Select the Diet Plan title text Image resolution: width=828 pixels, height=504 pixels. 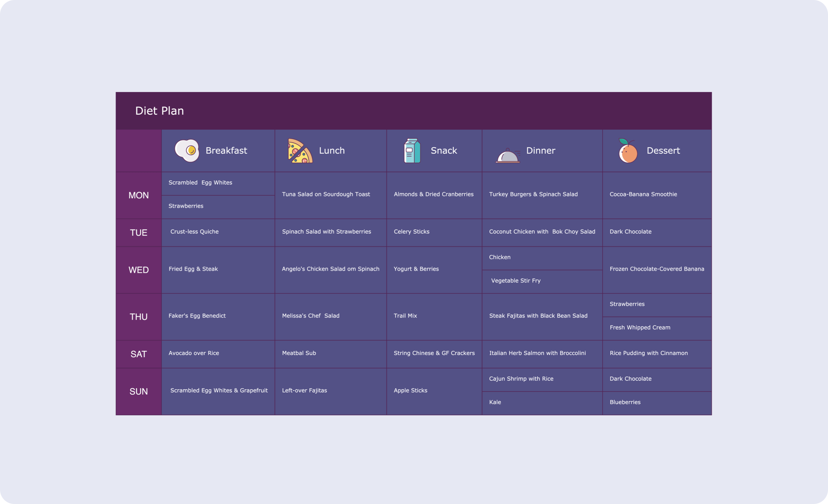coord(159,111)
